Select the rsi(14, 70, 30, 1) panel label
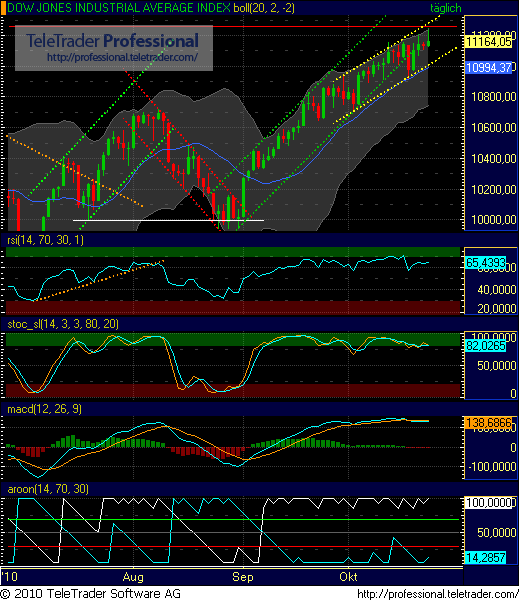 (45, 240)
